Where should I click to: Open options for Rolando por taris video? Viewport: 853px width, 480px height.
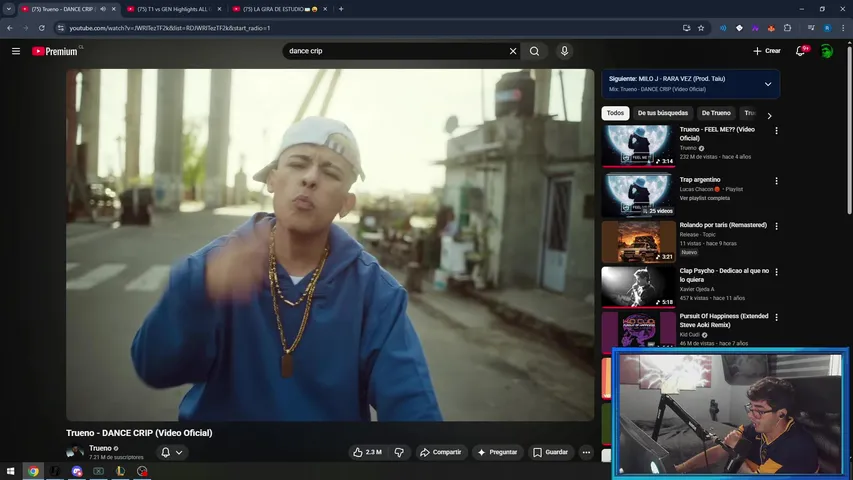click(x=776, y=226)
